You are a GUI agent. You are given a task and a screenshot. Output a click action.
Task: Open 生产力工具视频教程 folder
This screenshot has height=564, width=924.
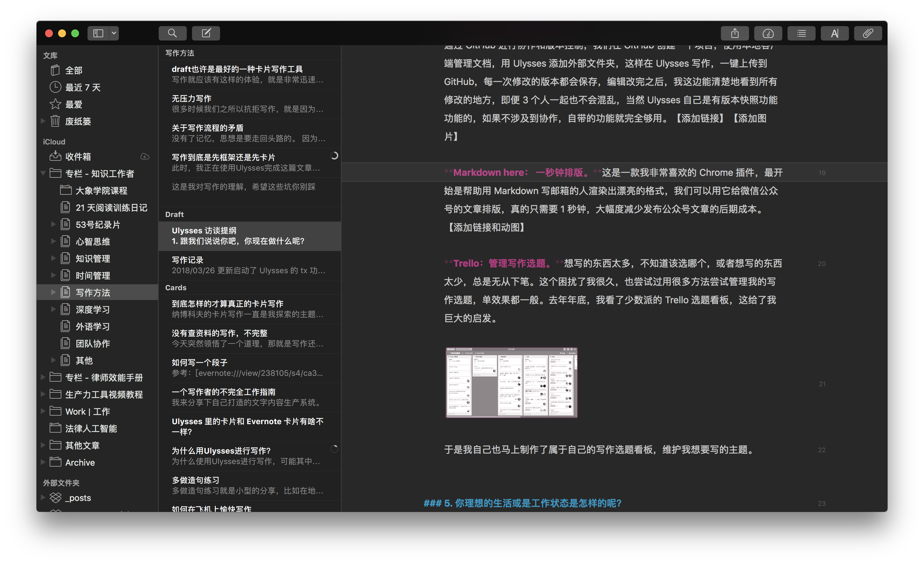coord(97,394)
